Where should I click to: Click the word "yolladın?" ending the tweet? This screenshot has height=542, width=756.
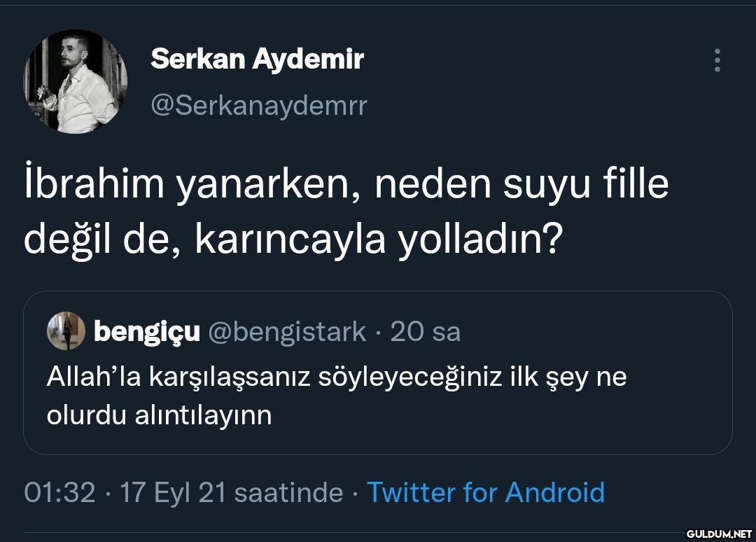(481, 239)
